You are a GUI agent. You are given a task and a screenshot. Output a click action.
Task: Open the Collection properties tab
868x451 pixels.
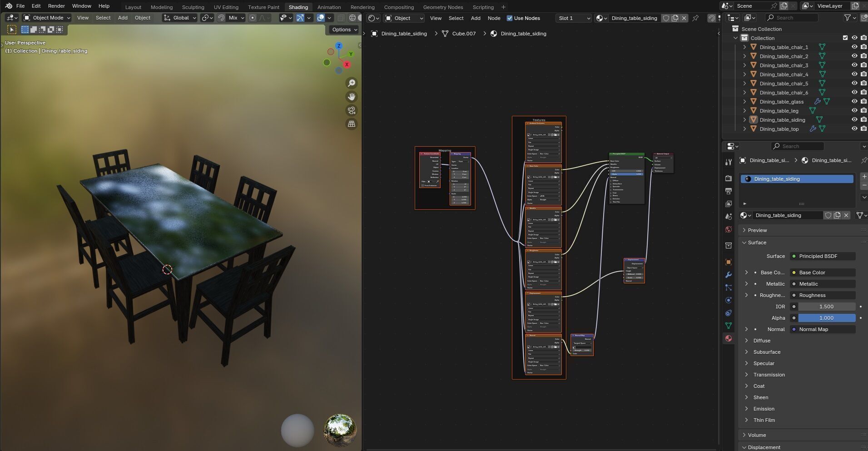[x=729, y=246]
